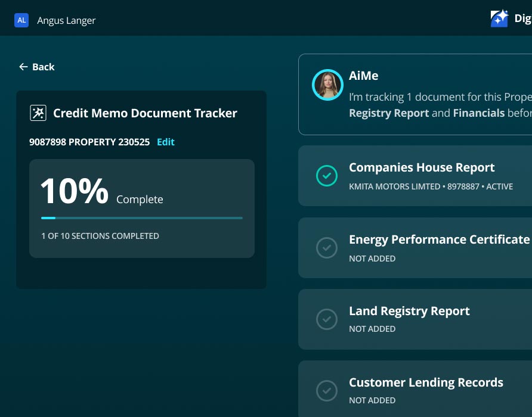Image resolution: width=532 pixels, height=417 pixels.
Task: Click NOT ADDED under Customer Lending Records
Action: 372,400
